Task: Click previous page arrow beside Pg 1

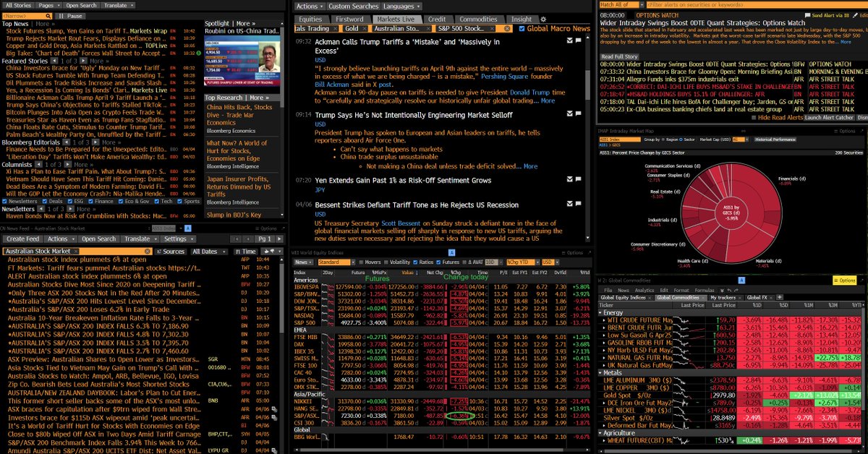Action: tap(250, 239)
